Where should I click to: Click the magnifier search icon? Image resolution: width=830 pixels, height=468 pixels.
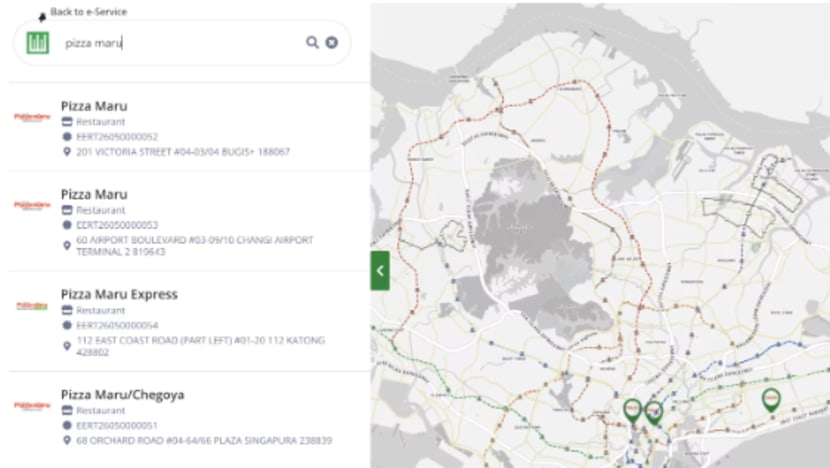tap(312, 42)
